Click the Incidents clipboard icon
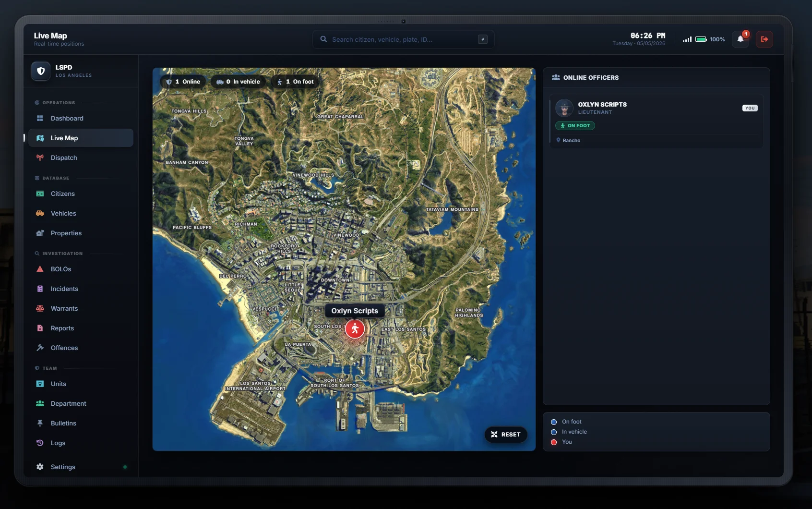The height and width of the screenshot is (509, 812). 40,289
